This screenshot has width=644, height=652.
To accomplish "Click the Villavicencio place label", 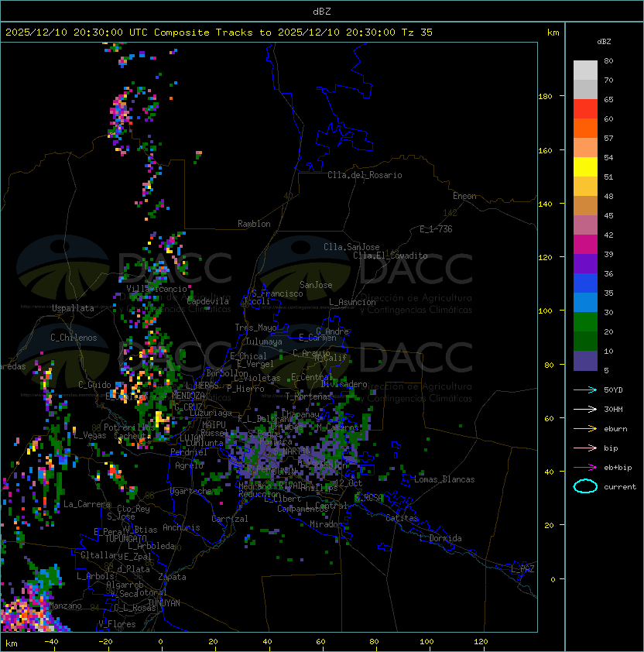I will [156, 289].
